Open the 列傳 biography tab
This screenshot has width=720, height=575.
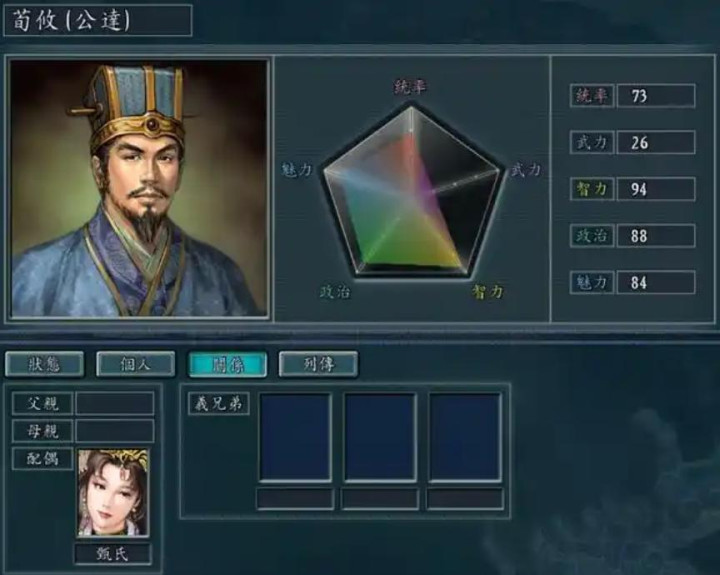click(x=318, y=364)
